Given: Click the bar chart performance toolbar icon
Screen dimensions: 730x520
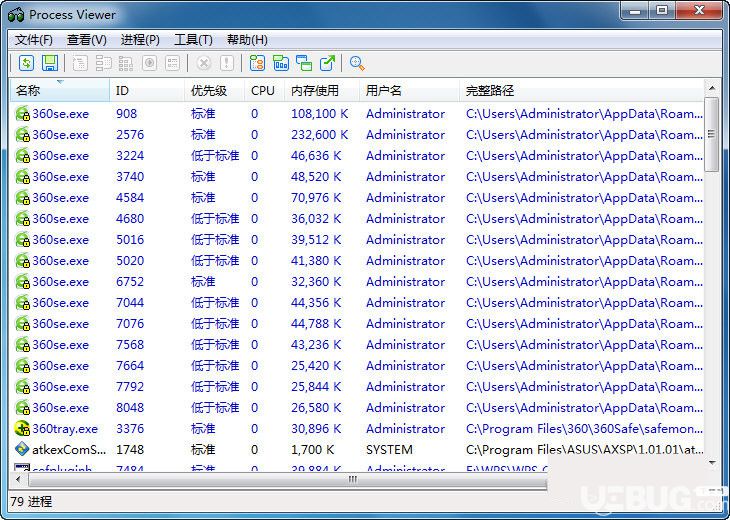Looking at the screenshot, I should coord(281,63).
